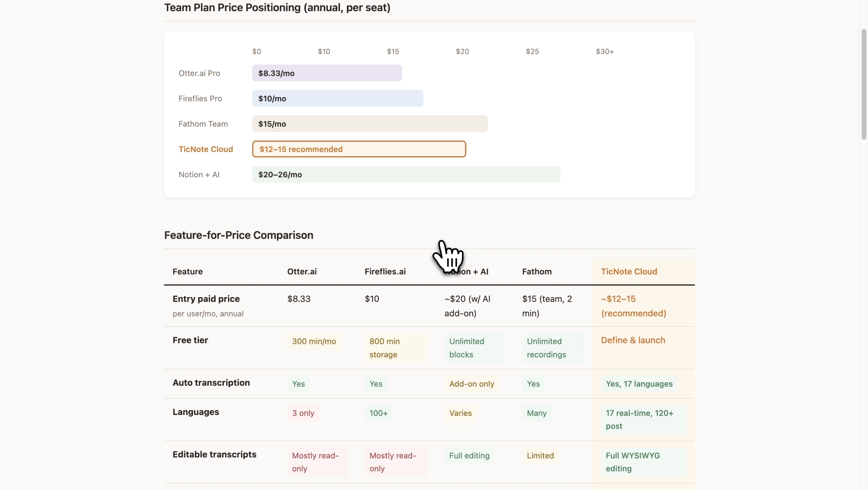Click the 'Fireflies Pro' chart label
The height and width of the screenshot is (490, 868).
(x=200, y=98)
